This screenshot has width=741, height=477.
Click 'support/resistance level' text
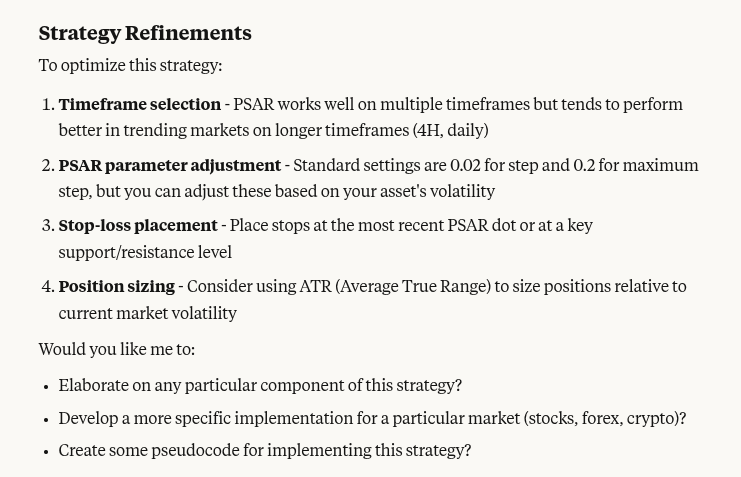(145, 252)
